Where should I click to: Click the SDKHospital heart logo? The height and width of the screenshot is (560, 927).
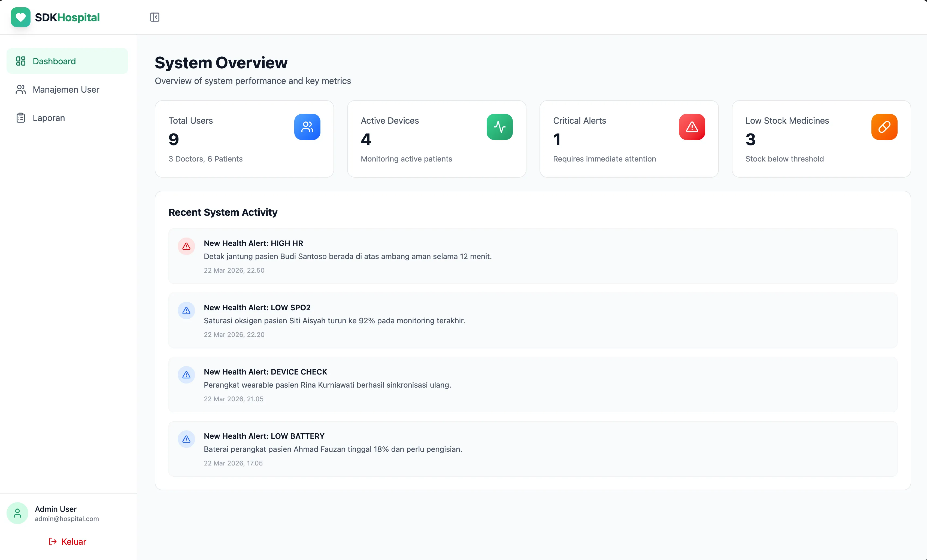[x=21, y=17]
